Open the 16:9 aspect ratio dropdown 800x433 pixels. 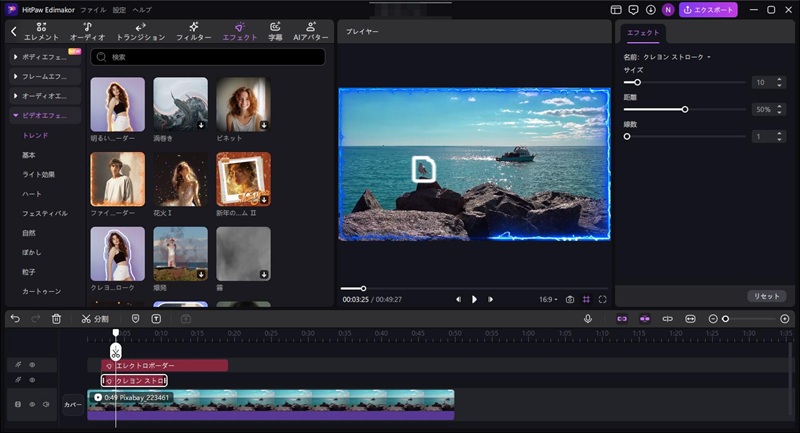(548, 299)
